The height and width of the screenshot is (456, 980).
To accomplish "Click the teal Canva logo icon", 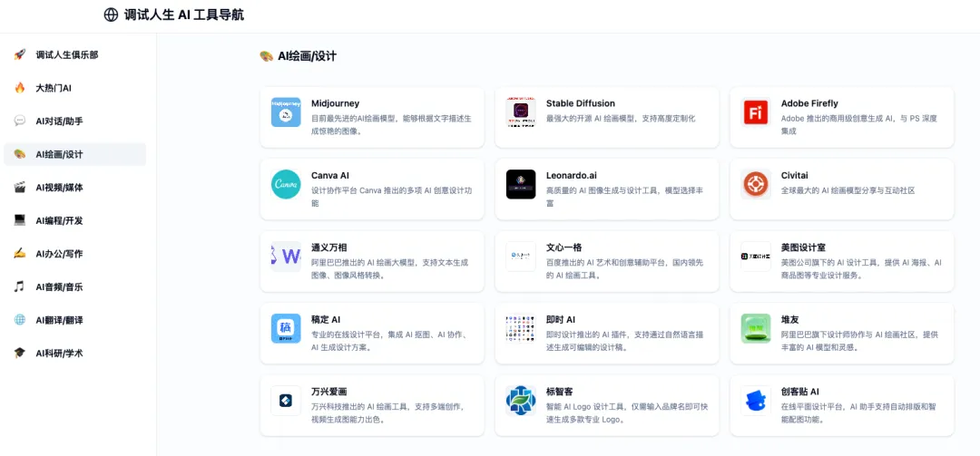I will (x=286, y=184).
